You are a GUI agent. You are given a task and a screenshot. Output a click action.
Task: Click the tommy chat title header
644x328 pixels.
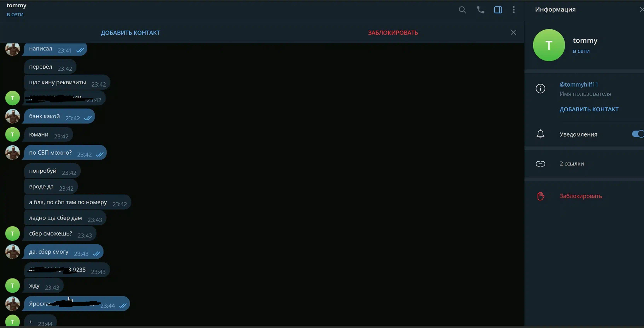click(16, 5)
